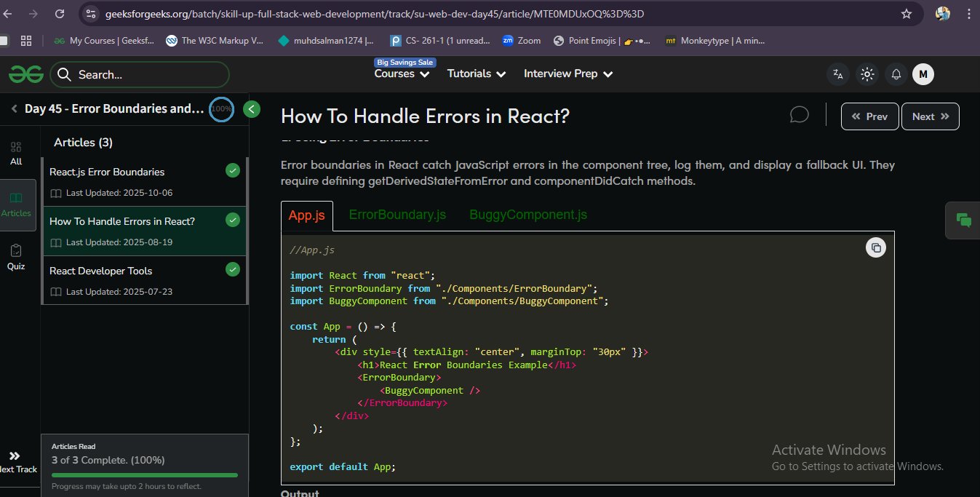Screen dimensions: 980x497
Task: Collapse the sidebar with green arrow
Action: tap(252, 109)
